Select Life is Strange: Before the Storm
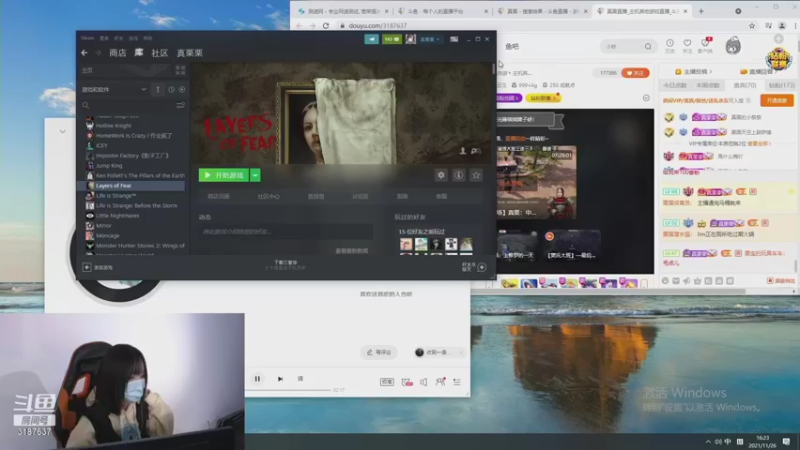 point(136,206)
